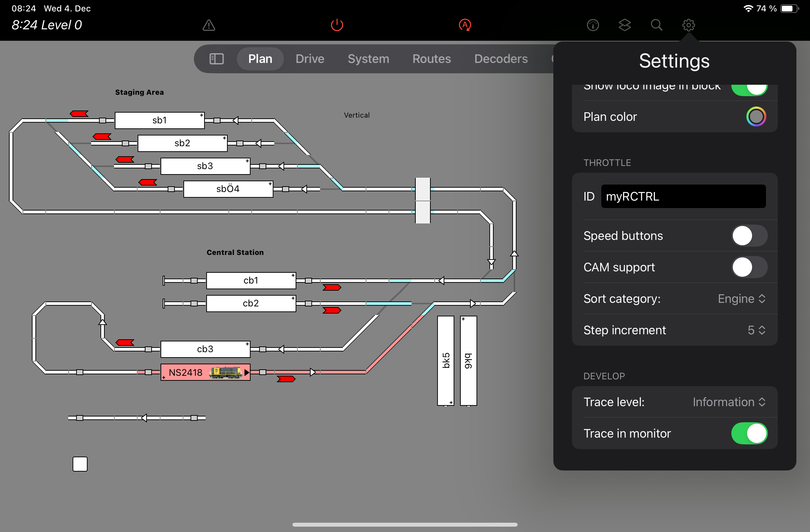Tap the red automatic mode icon
Screen dimensions: 810x532
coord(465,25)
